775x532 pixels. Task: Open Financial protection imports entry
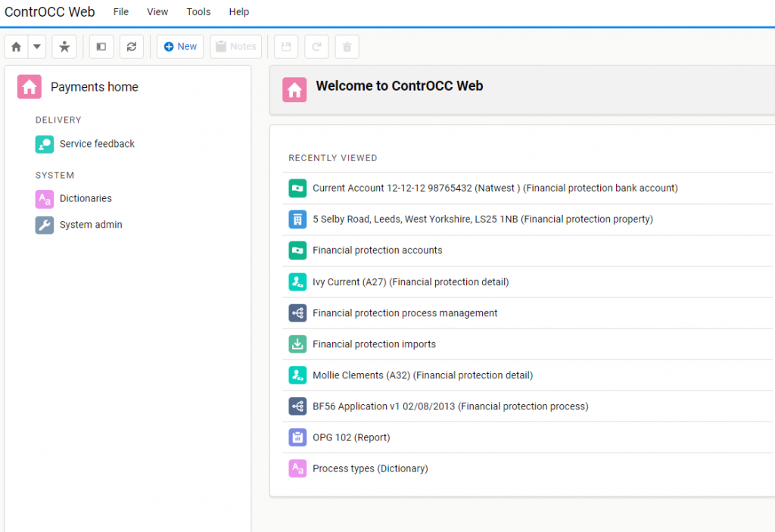click(374, 344)
